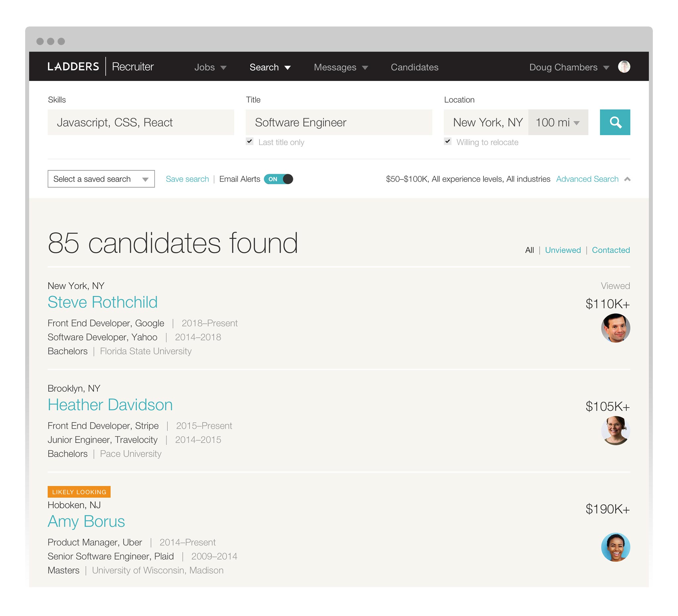The image size is (678, 616).
Task: Collapse advanced search with the up chevron
Action: 627,179
